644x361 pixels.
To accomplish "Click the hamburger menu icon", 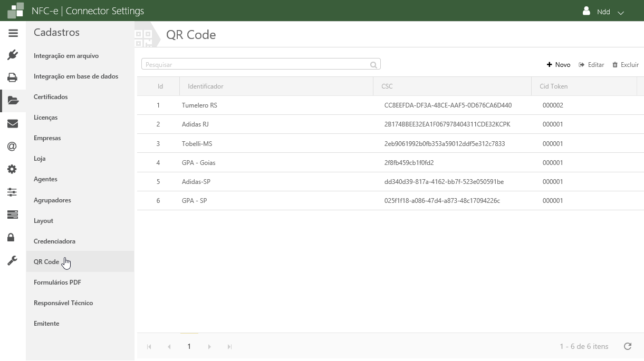I will pyautogui.click(x=13, y=33).
